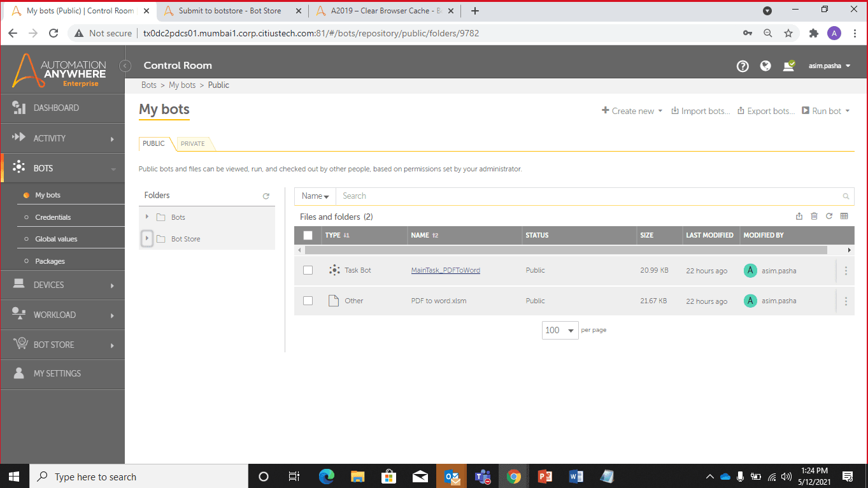Open Microsoft Edge from taskbar
The width and height of the screenshot is (868, 488).
(x=327, y=477)
